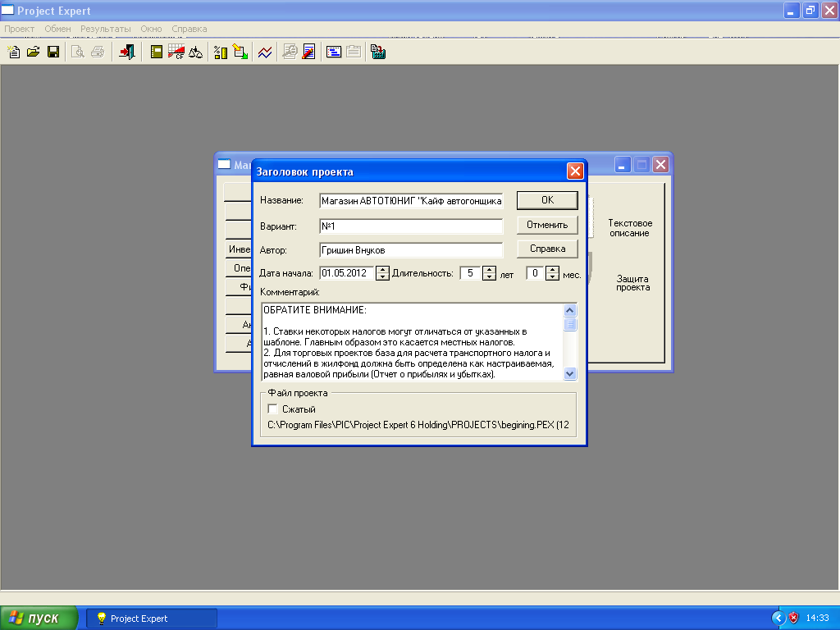The width and height of the screenshot is (840, 630).
Task: Decrease the Дата начала date spinner
Action: coord(382,277)
